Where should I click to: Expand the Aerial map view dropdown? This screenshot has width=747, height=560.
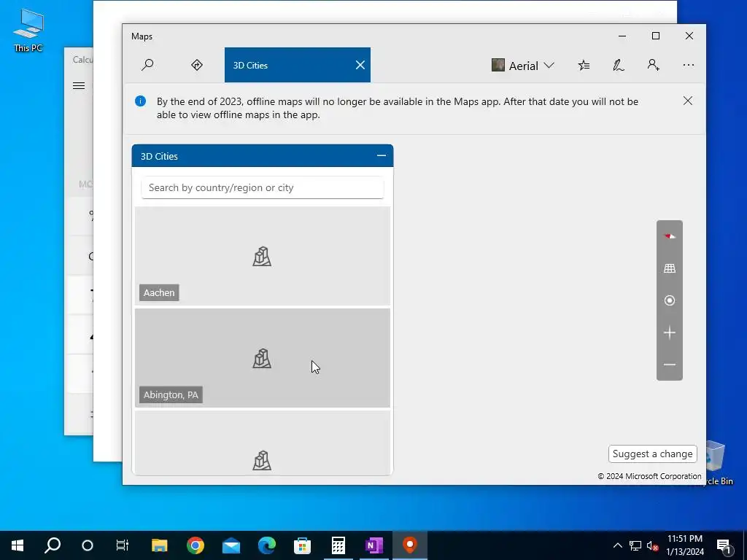523,65
